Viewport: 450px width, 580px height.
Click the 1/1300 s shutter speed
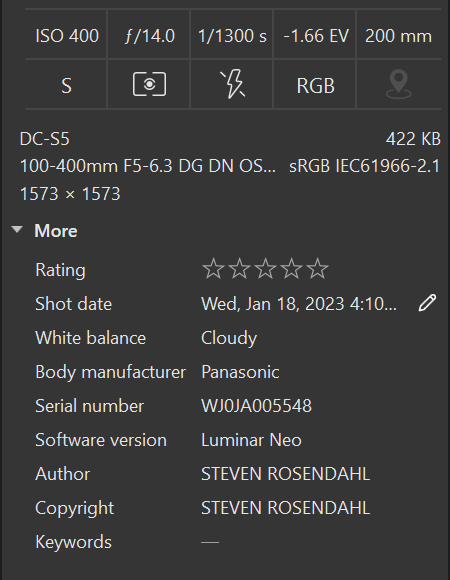click(x=232, y=36)
